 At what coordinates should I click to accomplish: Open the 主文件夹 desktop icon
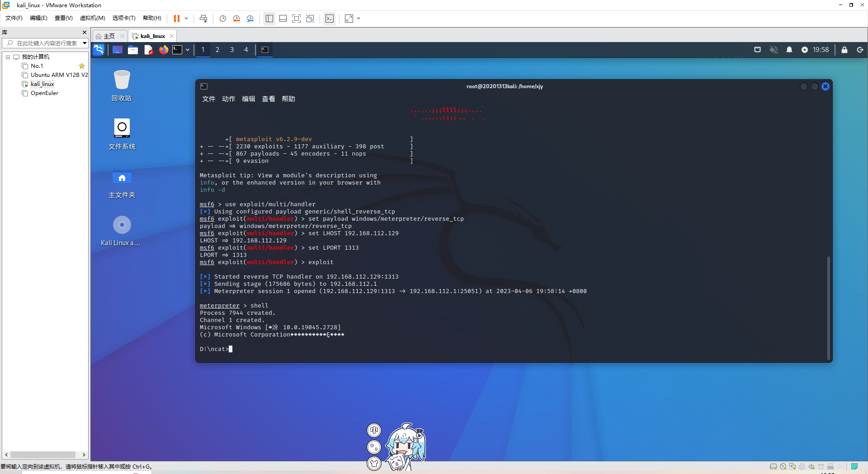(122, 183)
